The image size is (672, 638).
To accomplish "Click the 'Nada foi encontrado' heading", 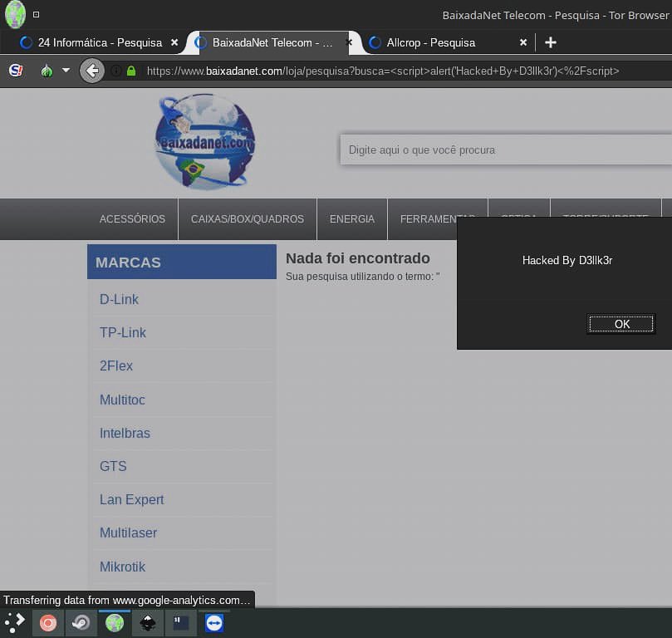I will (358, 258).
